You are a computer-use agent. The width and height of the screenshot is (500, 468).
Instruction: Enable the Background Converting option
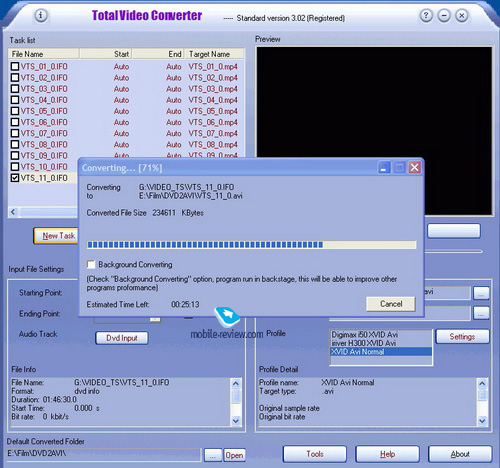point(91,265)
